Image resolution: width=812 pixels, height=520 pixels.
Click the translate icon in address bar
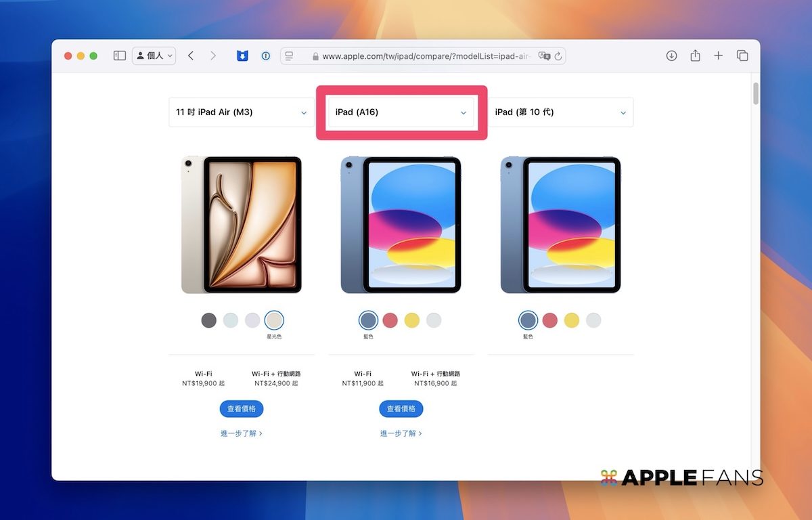[x=544, y=56]
